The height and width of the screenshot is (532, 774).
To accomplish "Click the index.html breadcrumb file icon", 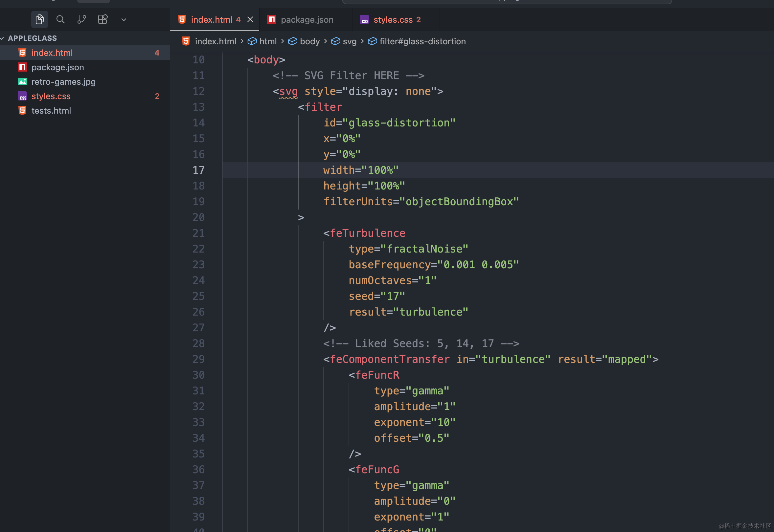I will point(186,41).
